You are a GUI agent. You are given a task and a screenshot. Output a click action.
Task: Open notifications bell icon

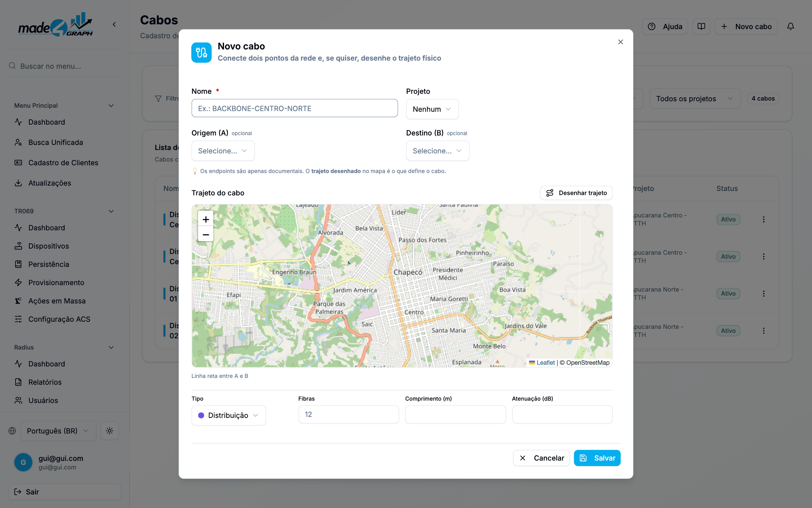coord(791,26)
